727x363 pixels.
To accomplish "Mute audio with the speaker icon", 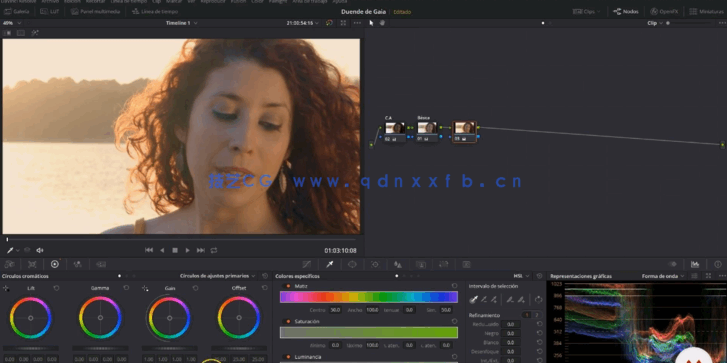I will point(40,250).
